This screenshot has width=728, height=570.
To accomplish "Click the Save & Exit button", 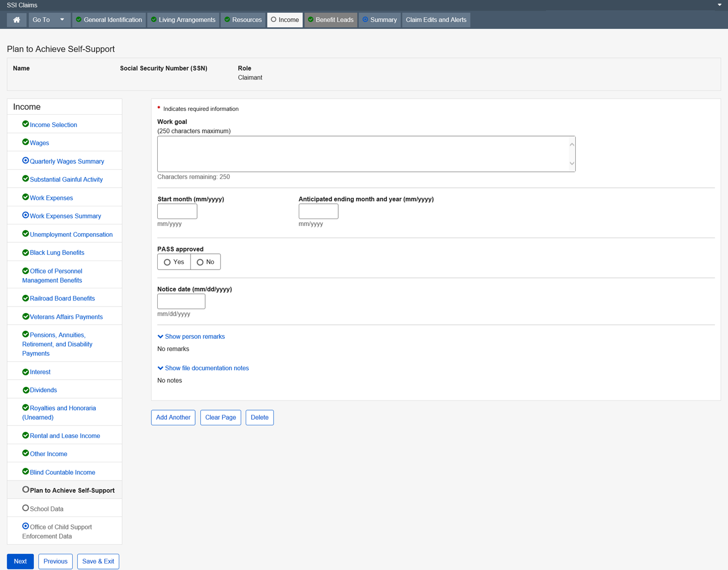I will coord(98,561).
